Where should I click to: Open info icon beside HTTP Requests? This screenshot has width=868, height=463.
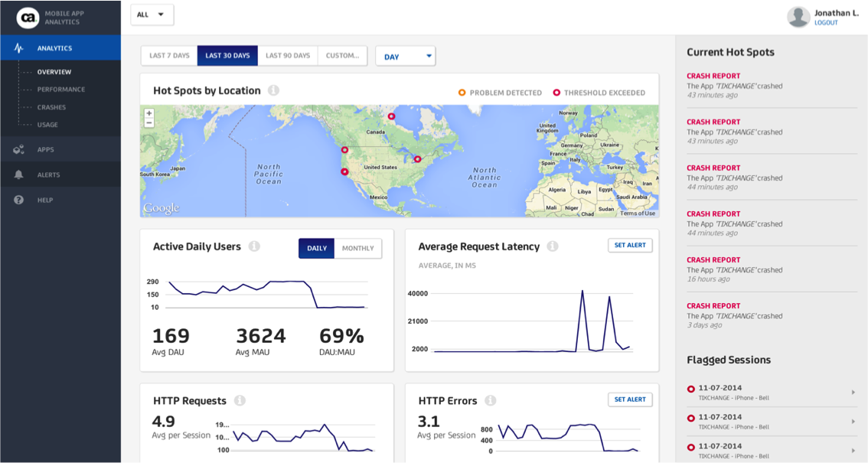[x=240, y=400]
